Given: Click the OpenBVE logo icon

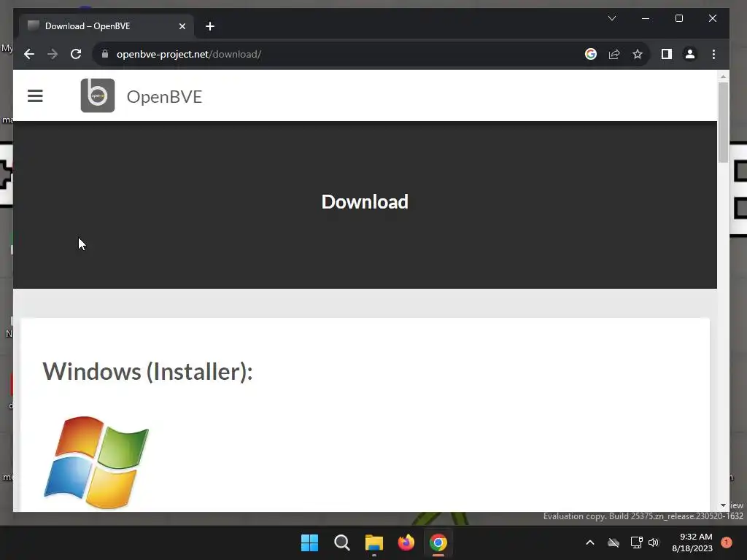Looking at the screenshot, I should (98, 96).
